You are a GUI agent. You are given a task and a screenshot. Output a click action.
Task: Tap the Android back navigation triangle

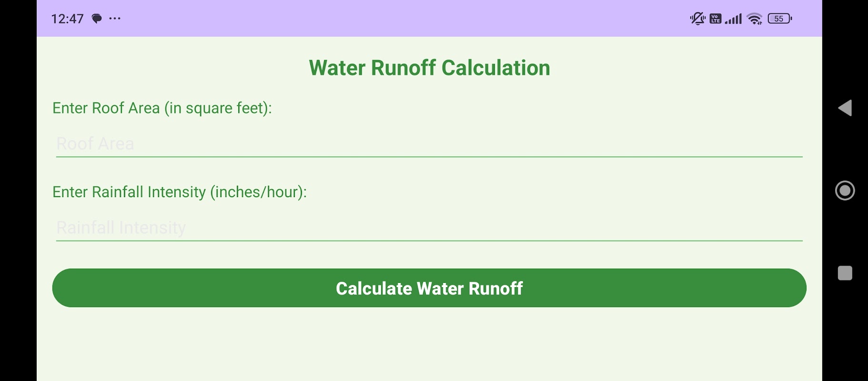[845, 108]
